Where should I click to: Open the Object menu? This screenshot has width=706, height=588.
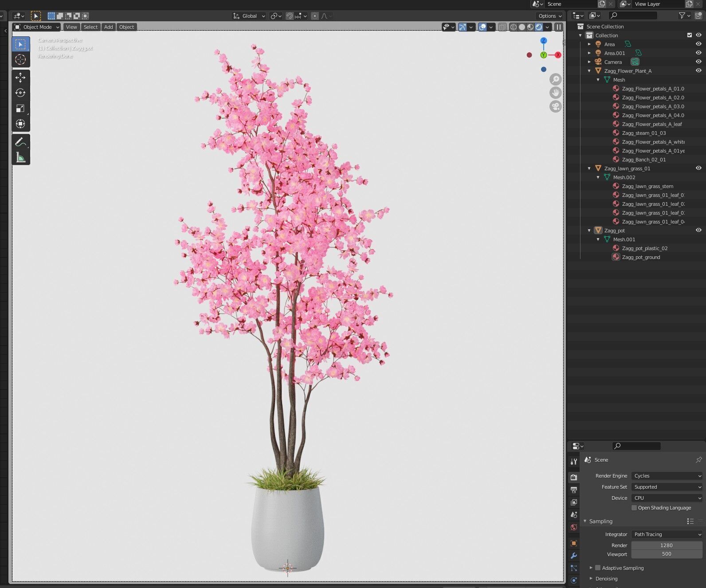pyautogui.click(x=126, y=27)
